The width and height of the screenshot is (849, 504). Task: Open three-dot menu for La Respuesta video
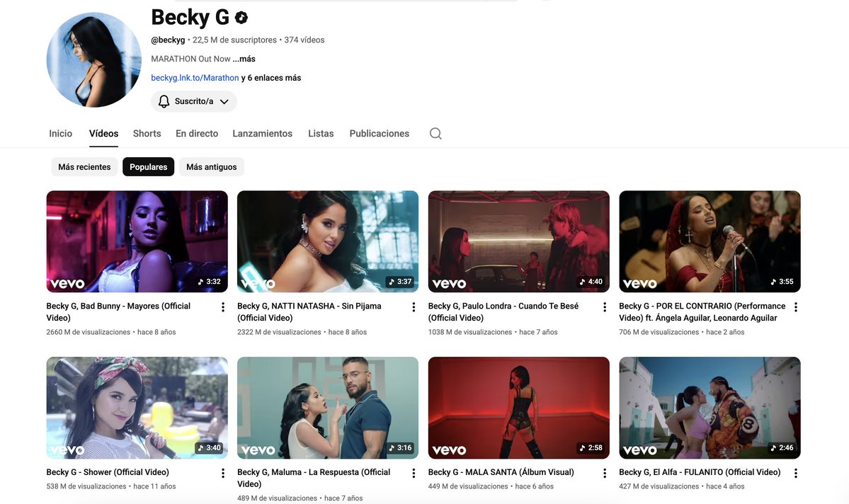tap(414, 473)
